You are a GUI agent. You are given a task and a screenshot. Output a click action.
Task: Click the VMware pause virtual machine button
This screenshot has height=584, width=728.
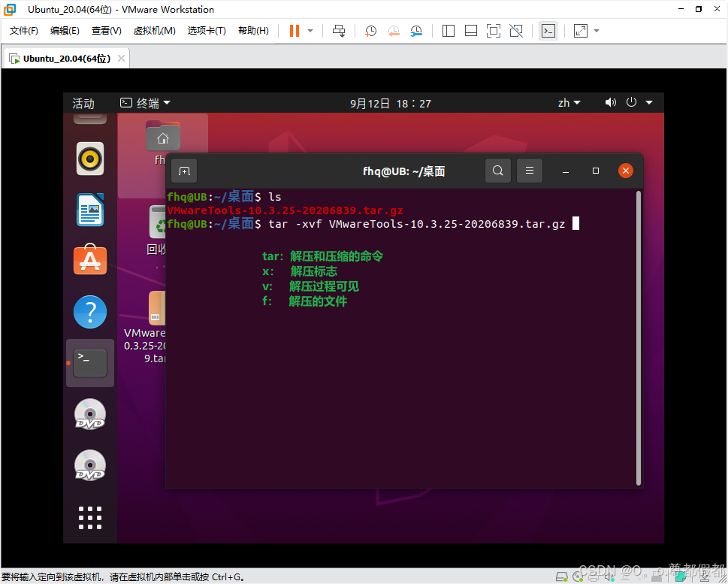pos(295,31)
